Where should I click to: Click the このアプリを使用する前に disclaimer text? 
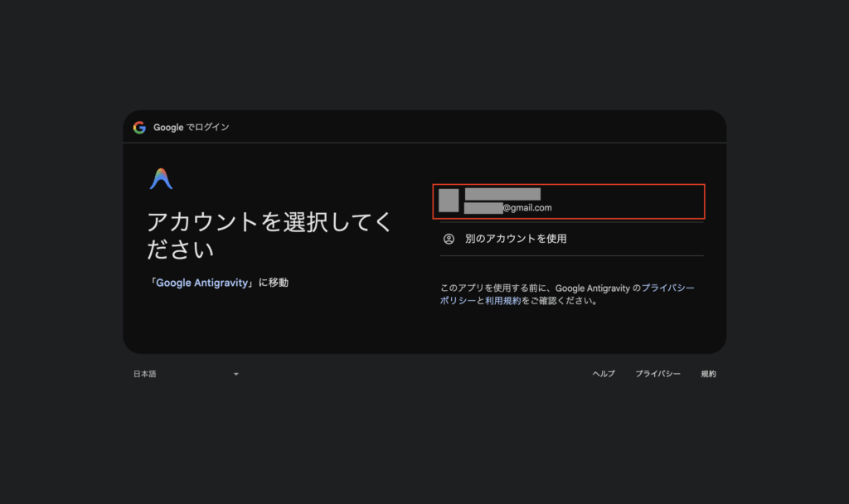(x=497, y=288)
